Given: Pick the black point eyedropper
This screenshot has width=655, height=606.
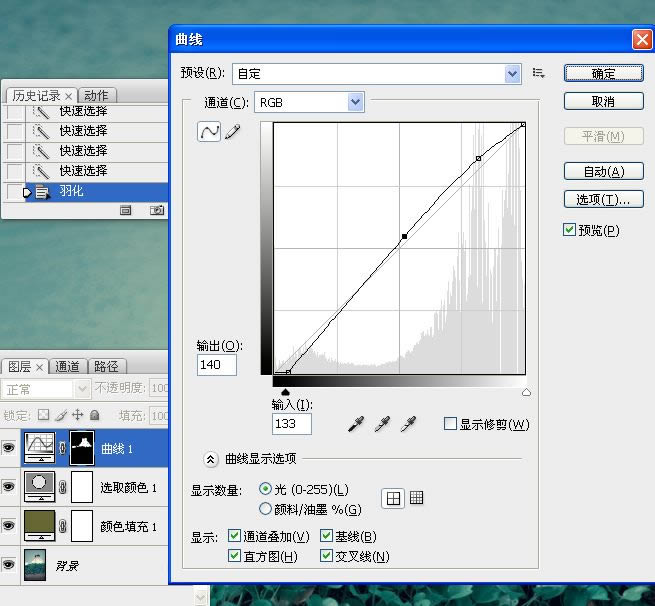Looking at the screenshot, I should point(355,425).
